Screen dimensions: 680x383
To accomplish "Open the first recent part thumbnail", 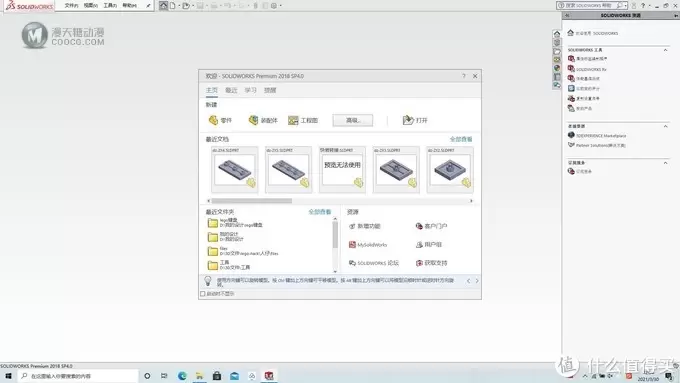I will click(235, 170).
